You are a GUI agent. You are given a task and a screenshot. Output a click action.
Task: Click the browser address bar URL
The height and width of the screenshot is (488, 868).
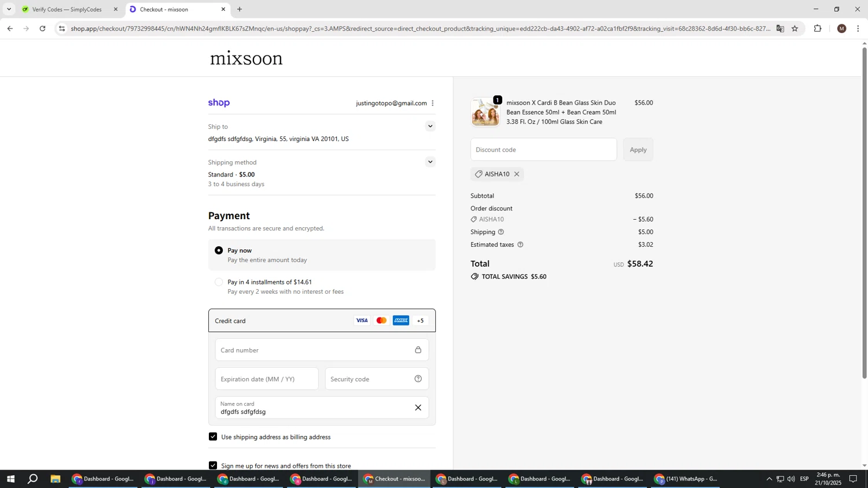[x=420, y=28]
